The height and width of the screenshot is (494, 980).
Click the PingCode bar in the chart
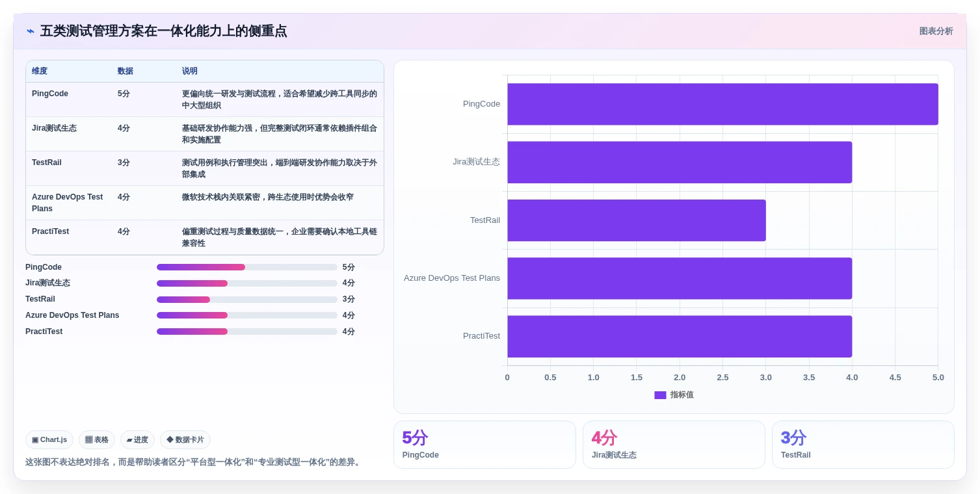click(722, 104)
